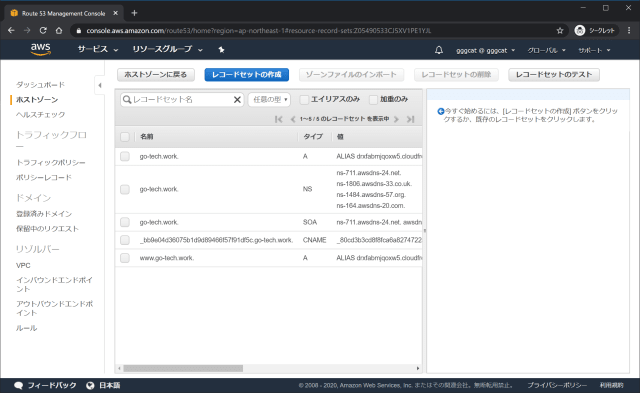Open トラフィックポリシー in sidebar
This screenshot has width=640, height=393.
(x=51, y=162)
